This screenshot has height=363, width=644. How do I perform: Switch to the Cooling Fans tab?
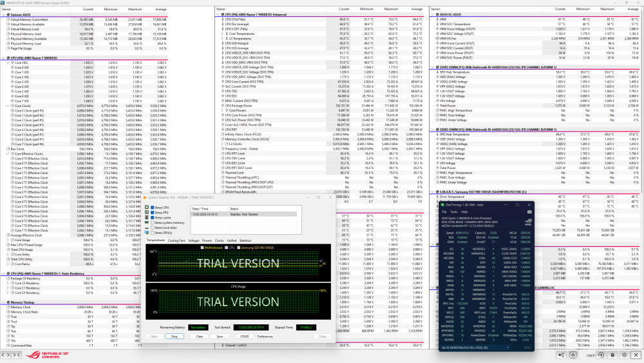pos(176,240)
